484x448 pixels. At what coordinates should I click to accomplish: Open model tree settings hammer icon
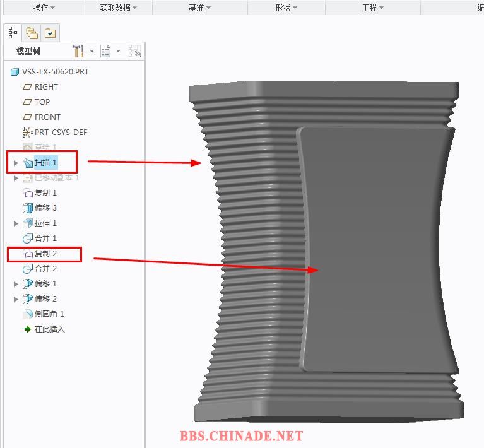point(78,51)
